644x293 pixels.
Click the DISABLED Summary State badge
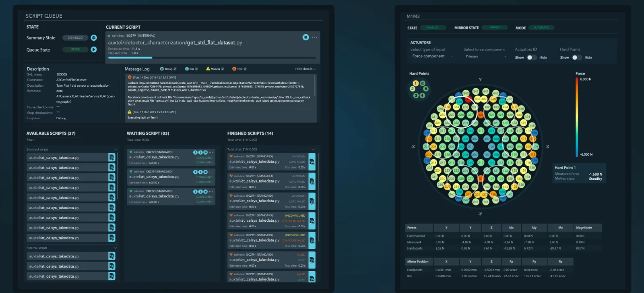[x=75, y=37]
